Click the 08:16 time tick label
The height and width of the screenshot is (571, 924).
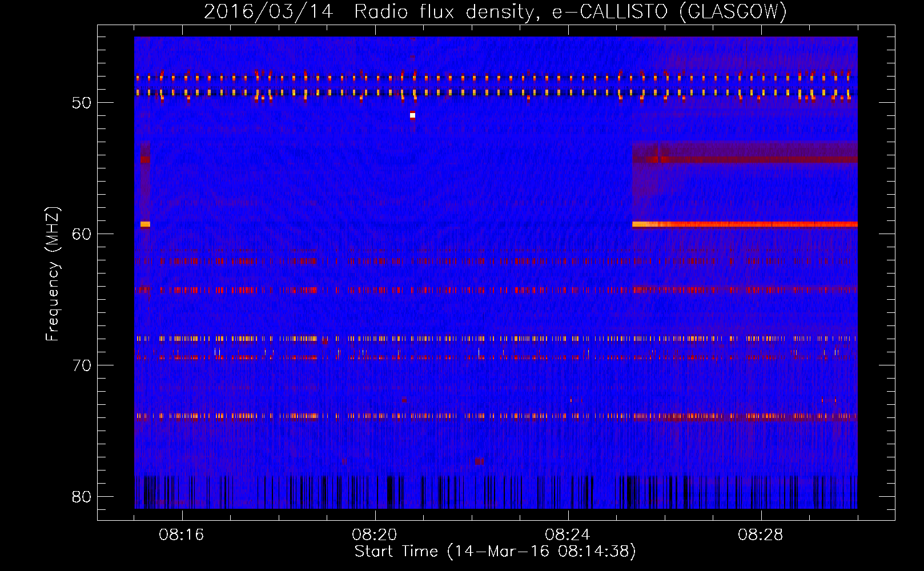[182, 535]
